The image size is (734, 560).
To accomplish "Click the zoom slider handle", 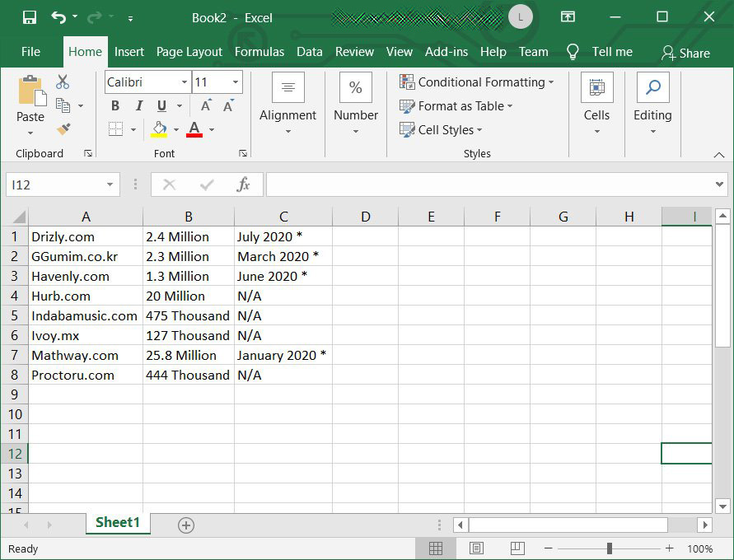I will 610,548.
